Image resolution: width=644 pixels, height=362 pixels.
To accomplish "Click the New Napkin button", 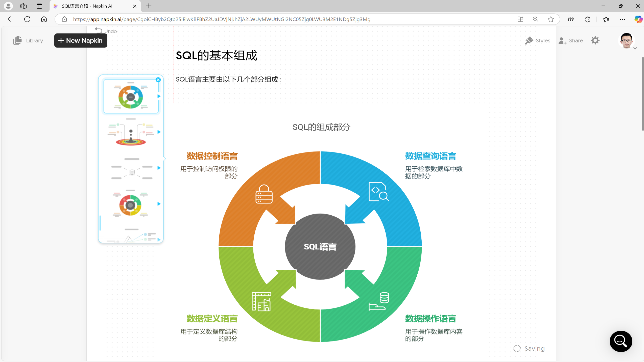I will tap(81, 40).
